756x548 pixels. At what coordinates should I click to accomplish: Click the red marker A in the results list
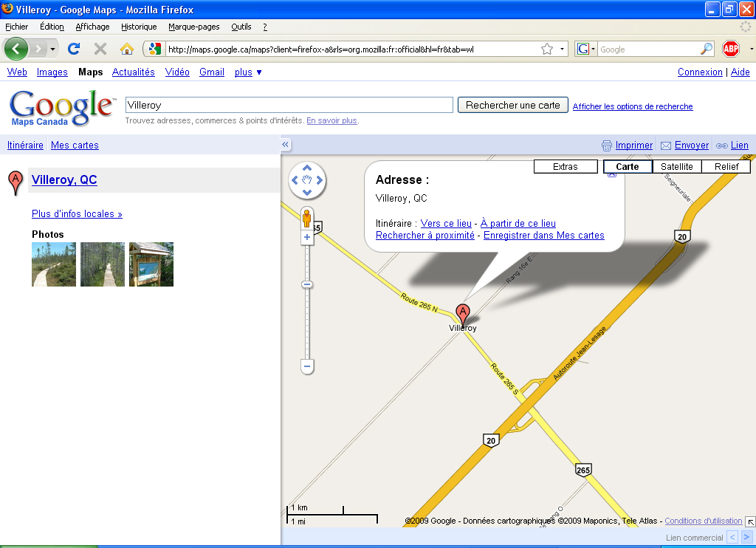click(16, 182)
